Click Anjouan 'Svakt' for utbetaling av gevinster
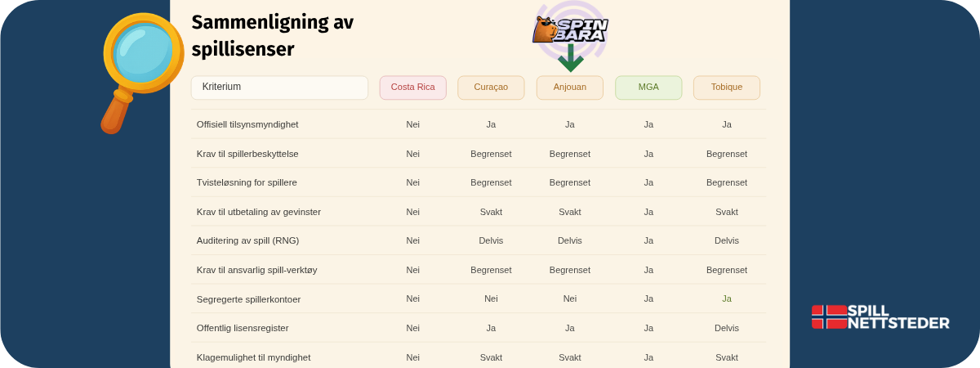The width and height of the screenshot is (980, 368). coord(570,212)
